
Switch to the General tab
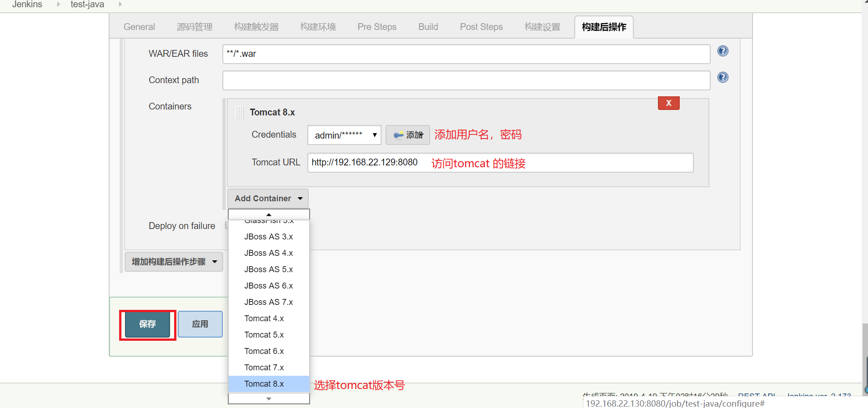pyautogui.click(x=139, y=27)
